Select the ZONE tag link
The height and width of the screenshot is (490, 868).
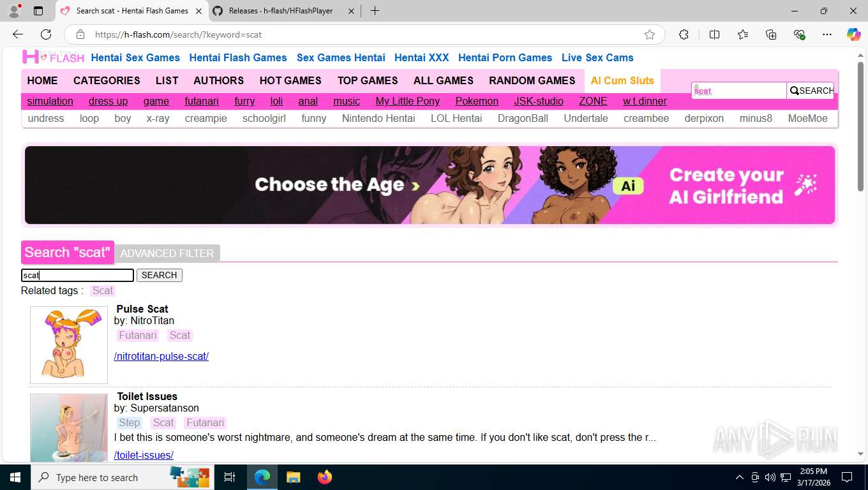593,101
